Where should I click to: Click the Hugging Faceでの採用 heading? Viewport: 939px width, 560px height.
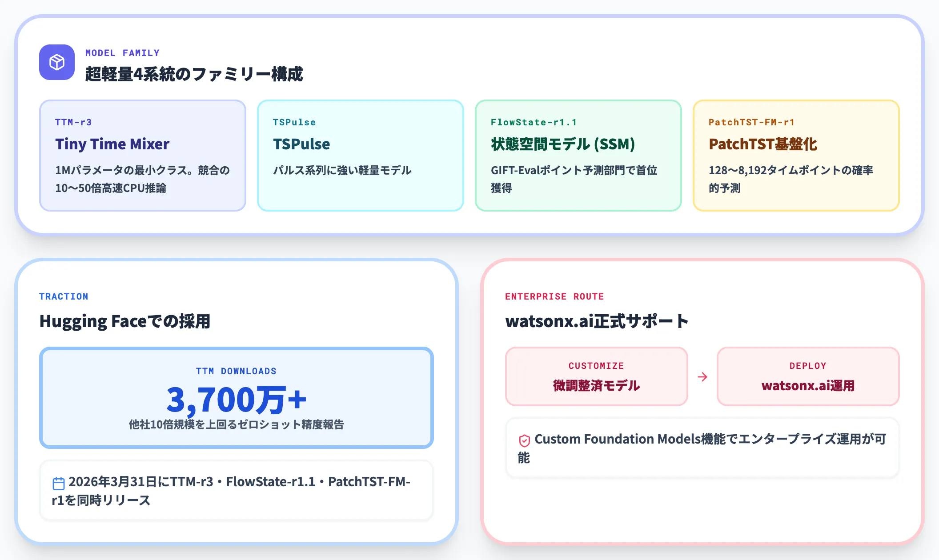point(125,321)
